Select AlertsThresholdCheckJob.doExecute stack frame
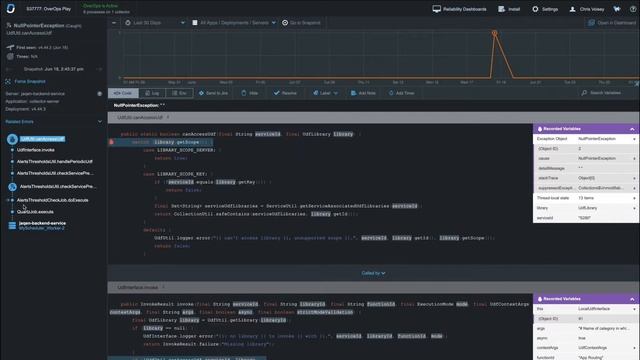 click(x=53, y=200)
